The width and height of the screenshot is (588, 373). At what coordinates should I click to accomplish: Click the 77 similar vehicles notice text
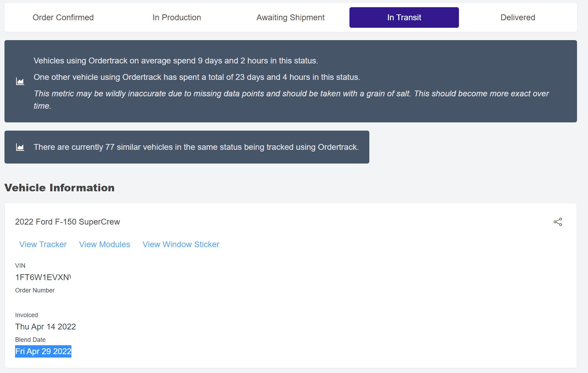[x=196, y=147]
